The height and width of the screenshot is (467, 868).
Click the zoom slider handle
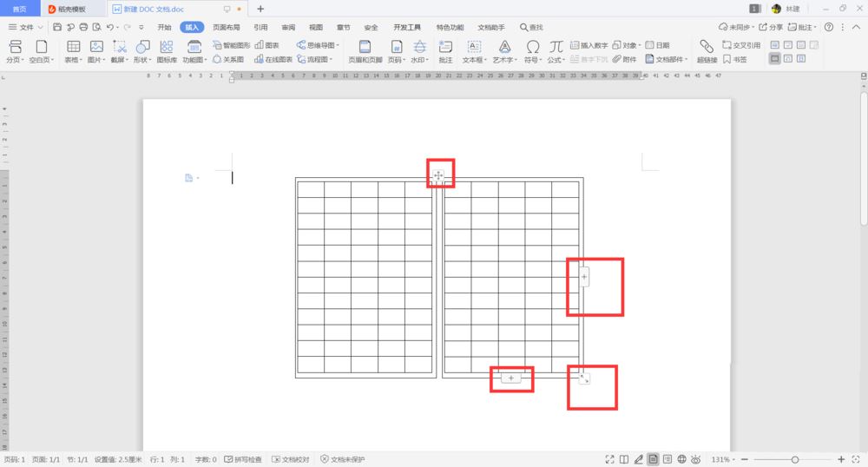coord(795,459)
